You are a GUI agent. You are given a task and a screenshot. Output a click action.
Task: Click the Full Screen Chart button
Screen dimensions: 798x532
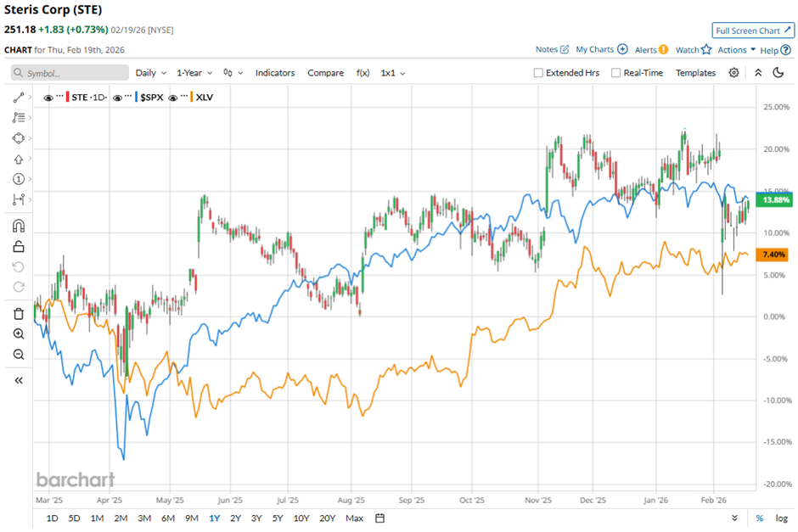click(753, 31)
